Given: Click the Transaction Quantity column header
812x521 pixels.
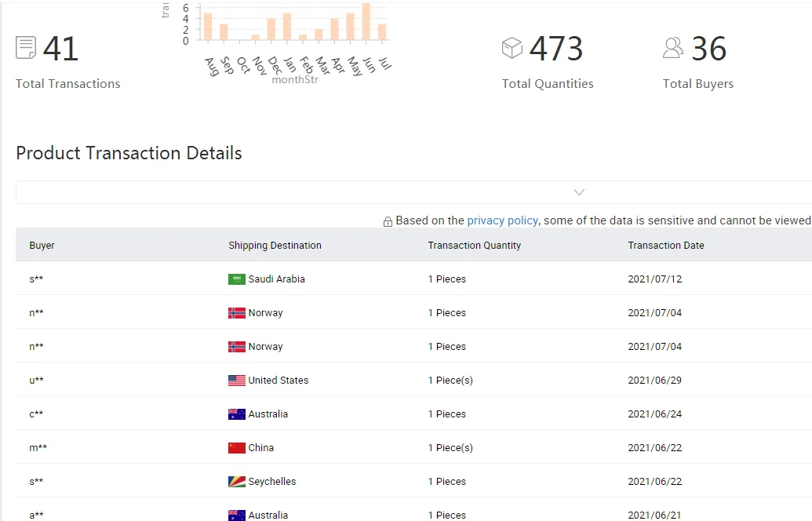Looking at the screenshot, I should tap(474, 246).
